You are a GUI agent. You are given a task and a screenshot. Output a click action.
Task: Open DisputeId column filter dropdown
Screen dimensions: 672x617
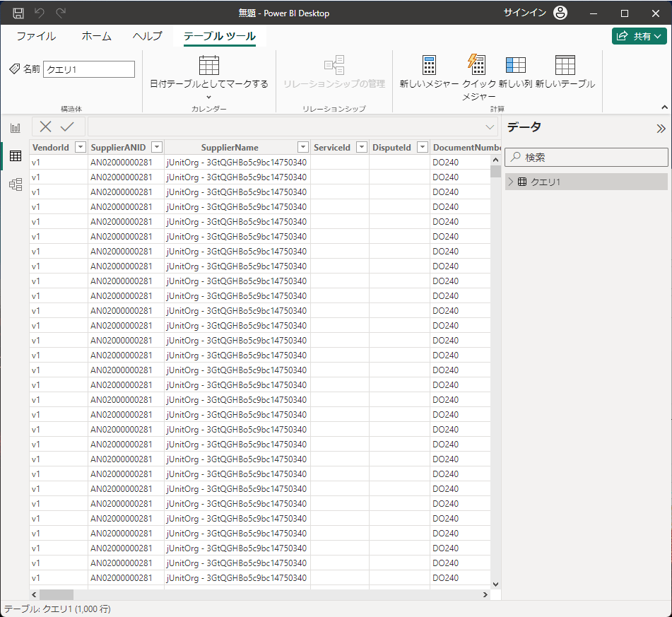point(423,147)
